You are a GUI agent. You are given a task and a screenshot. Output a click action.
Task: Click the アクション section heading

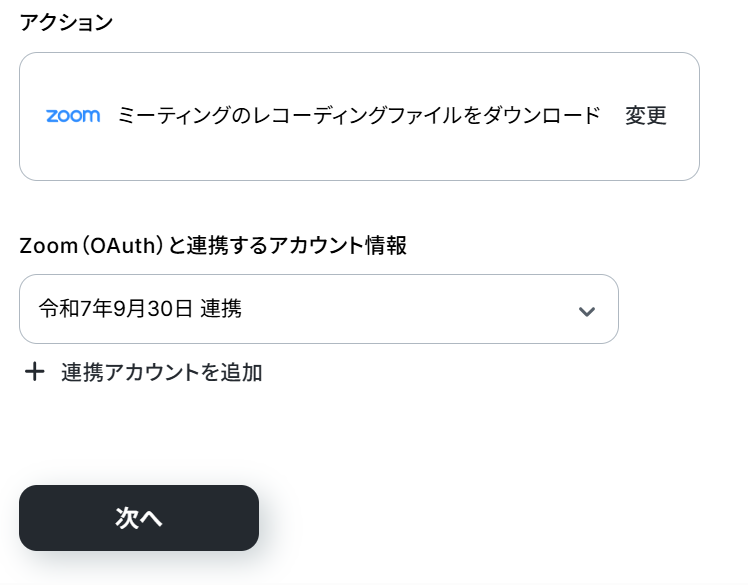tap(66, 22)
